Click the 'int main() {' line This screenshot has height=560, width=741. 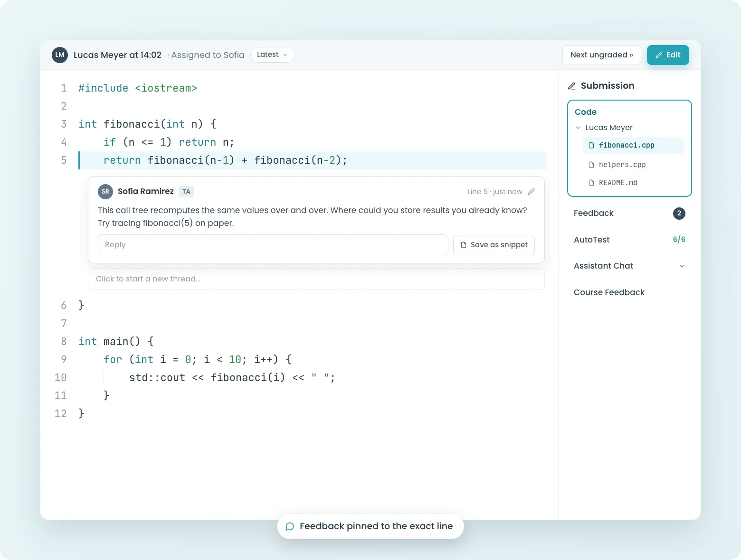(116, 342)
